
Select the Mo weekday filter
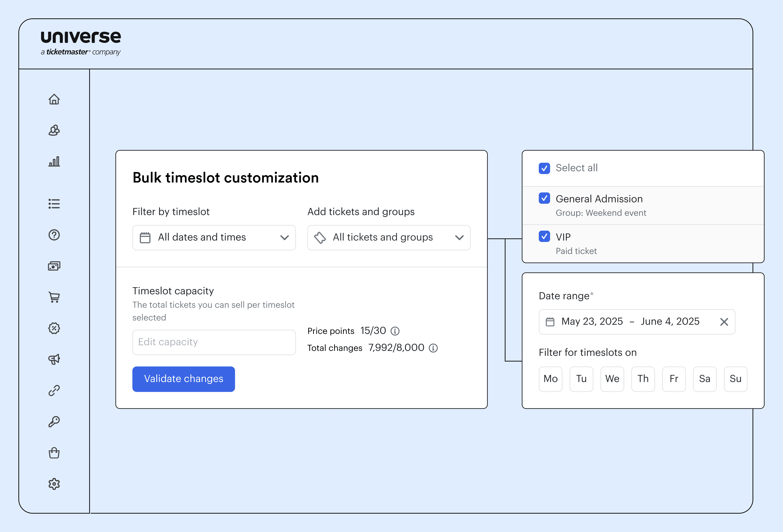coord(551,379)
